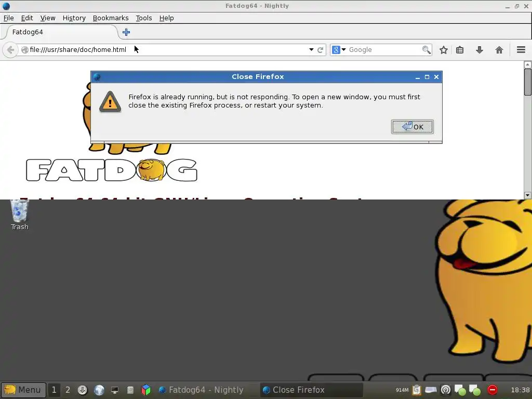The height and width of the screenshot is (399, 532).
Task: Open the search engine selector dropdown
Action: coord(339,50)
